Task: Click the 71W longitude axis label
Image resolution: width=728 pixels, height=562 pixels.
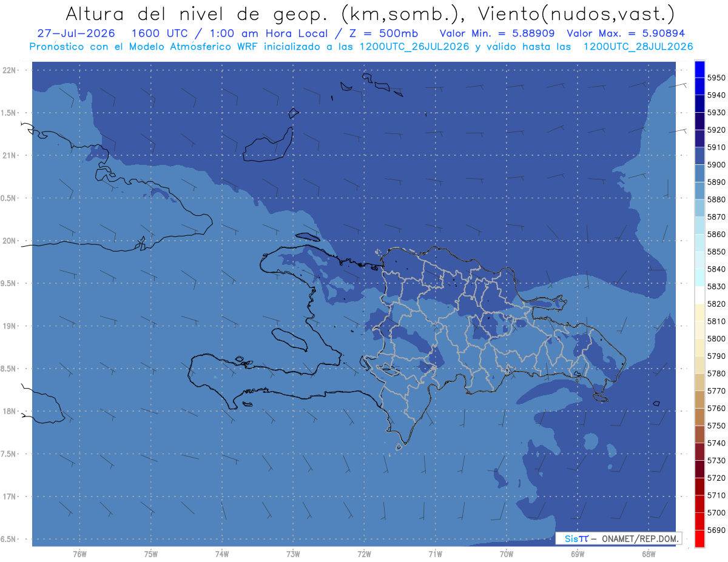Action: click(435, 554)
